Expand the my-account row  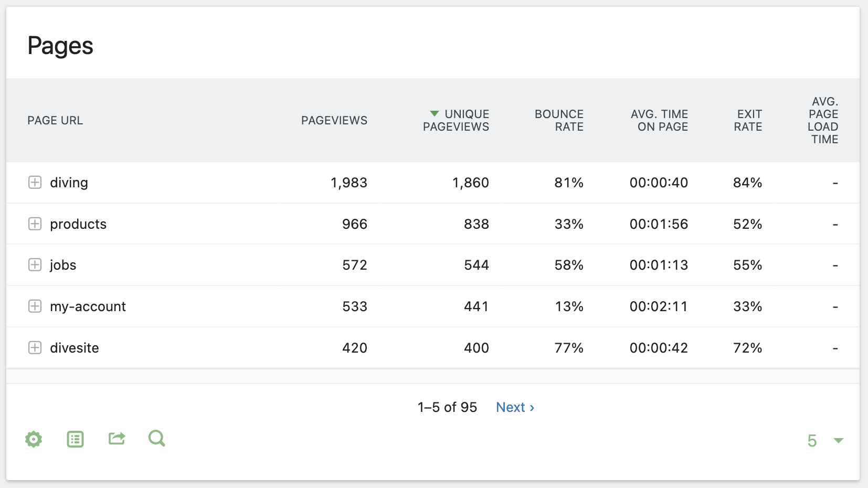[x=35, y=306]
